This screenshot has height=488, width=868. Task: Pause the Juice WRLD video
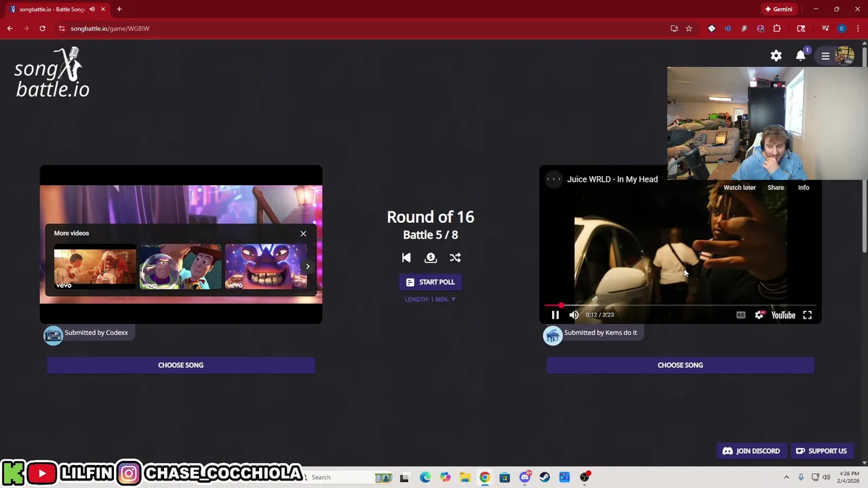pyautogui.click(x=555, y=314)
